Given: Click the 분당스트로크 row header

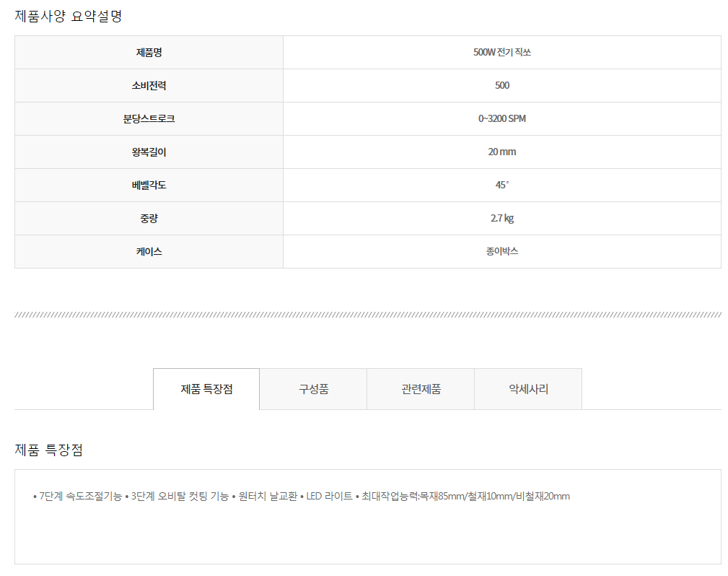Looking at the screenshot, I should coord(149,119).
